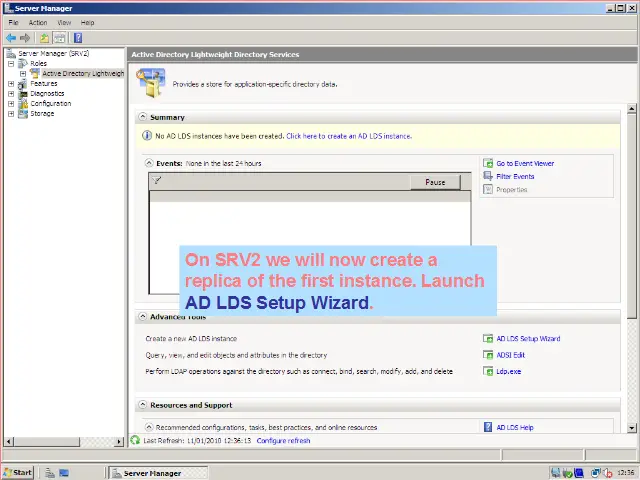Select the Diagnostics tree node
Viewport: 640px width, 480px height.
tap(47, 93)
